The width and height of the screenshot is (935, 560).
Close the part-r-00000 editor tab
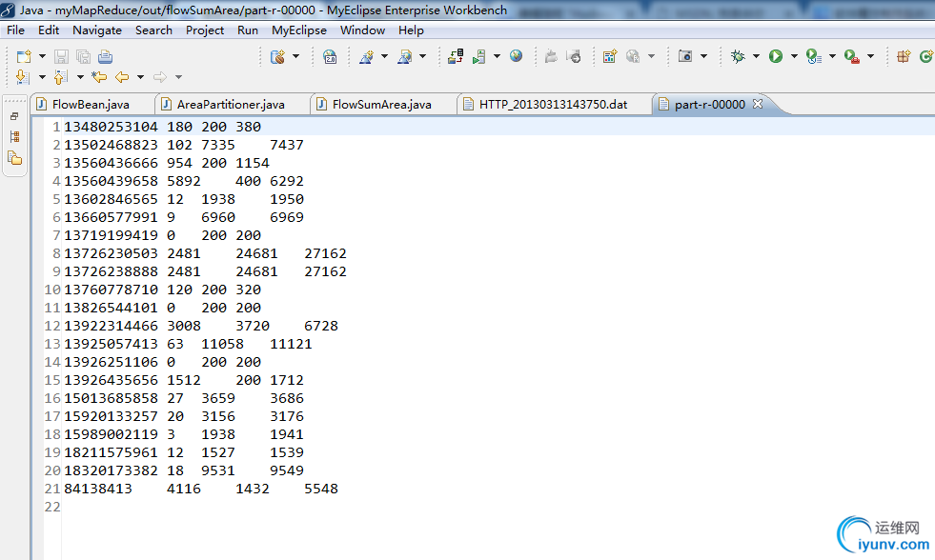pos(759,105)
